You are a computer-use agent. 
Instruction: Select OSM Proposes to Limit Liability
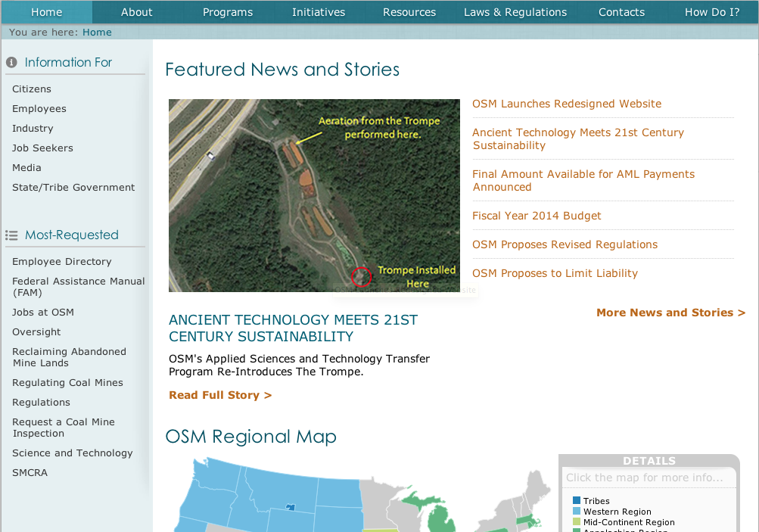(x=555, y=273)
